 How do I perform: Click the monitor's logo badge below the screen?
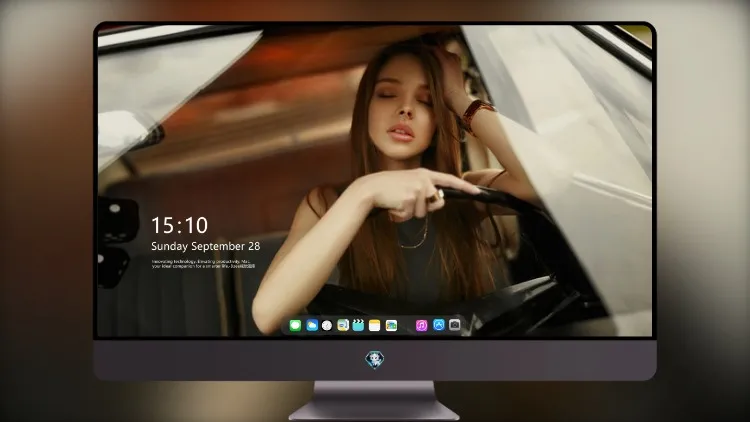click(375, 360)
